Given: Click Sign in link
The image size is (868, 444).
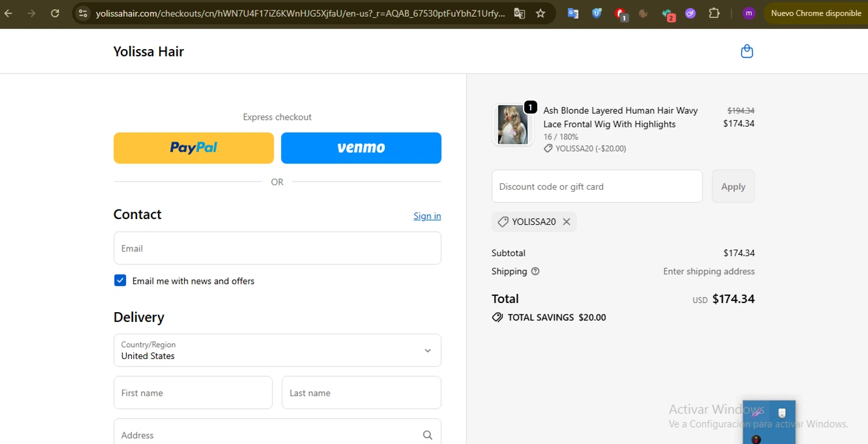Looking at the screenshot, I should (427, 216).
